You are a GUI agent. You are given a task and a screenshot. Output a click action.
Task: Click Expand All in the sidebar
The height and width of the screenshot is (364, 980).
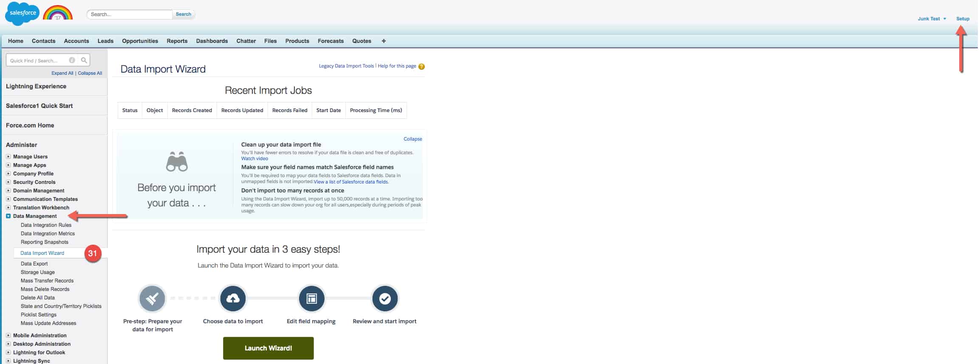[x=62, y=73]
